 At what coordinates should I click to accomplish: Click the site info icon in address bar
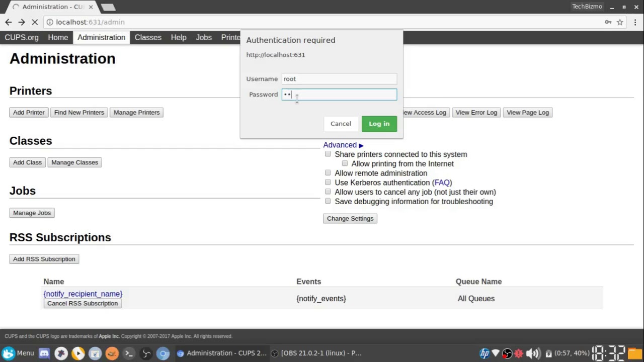click(x=50, y=22)
